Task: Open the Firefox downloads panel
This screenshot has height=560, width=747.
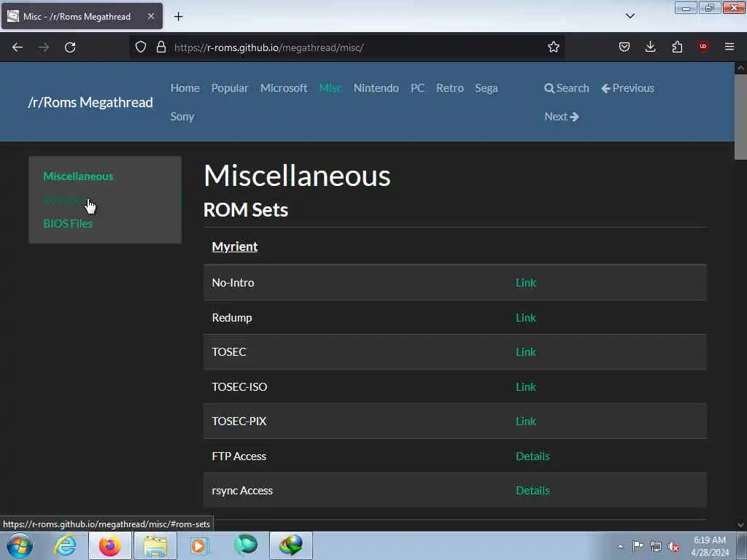Action: [x=650, y=47]
